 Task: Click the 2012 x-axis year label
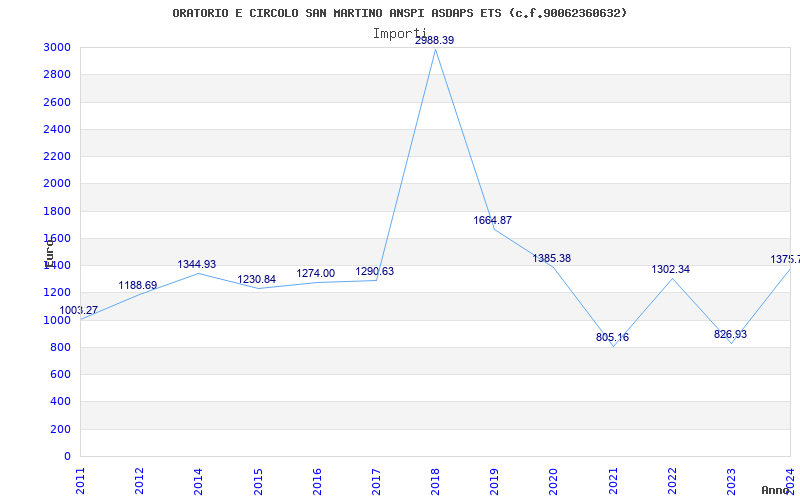coord(139,481)
